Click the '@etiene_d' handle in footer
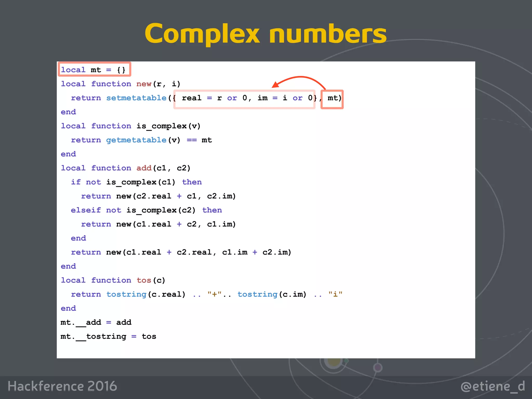Image resolution: width=532 pixels, height=399 pixels. pyautogui.click(x=493, y=387)
